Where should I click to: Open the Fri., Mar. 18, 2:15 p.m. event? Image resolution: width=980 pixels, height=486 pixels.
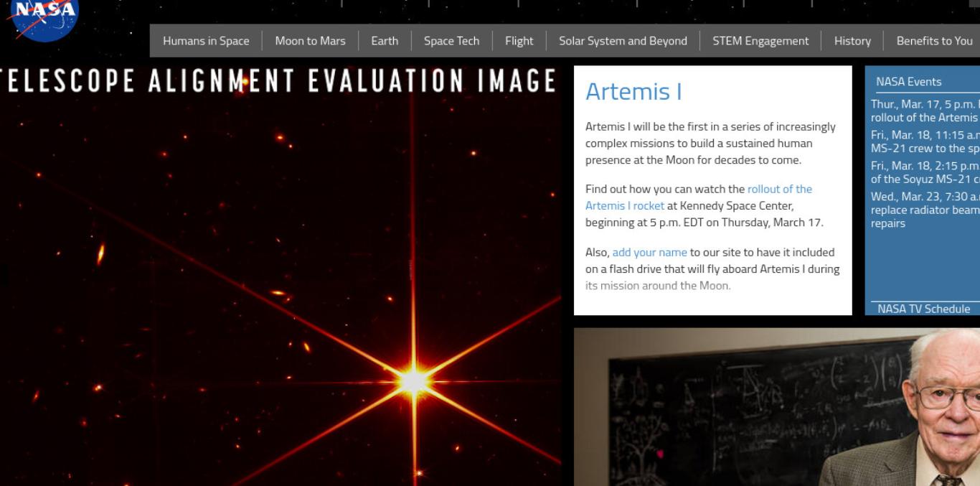[925, 172]
